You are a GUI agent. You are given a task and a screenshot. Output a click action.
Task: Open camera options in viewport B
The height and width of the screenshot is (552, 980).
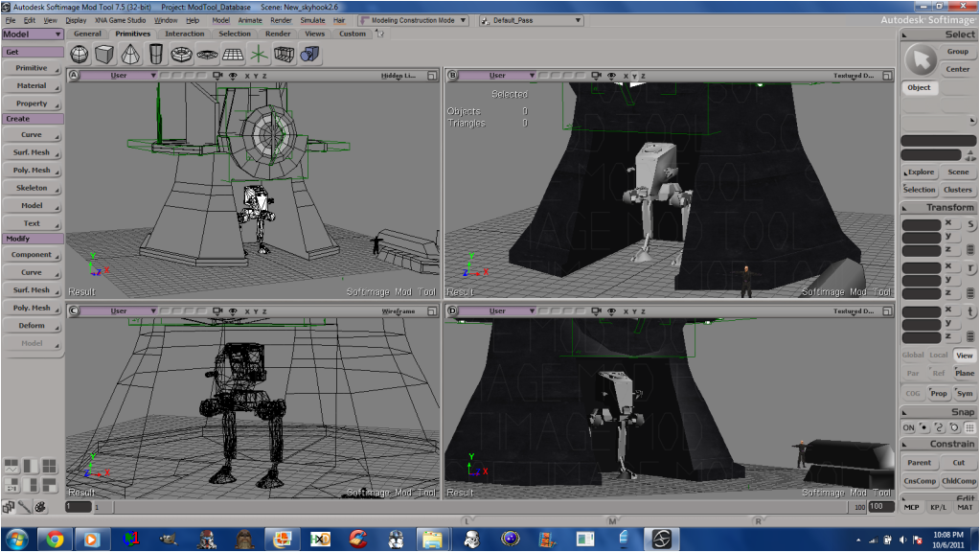coord(596,76)
